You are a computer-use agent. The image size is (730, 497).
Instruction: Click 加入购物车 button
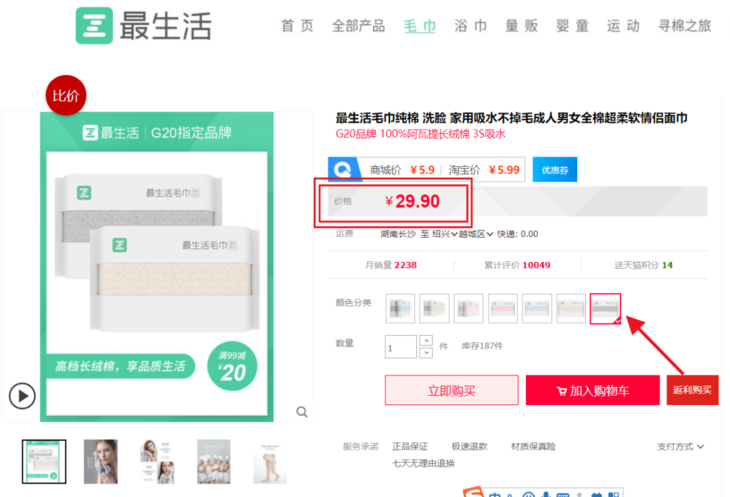[593, 390]
